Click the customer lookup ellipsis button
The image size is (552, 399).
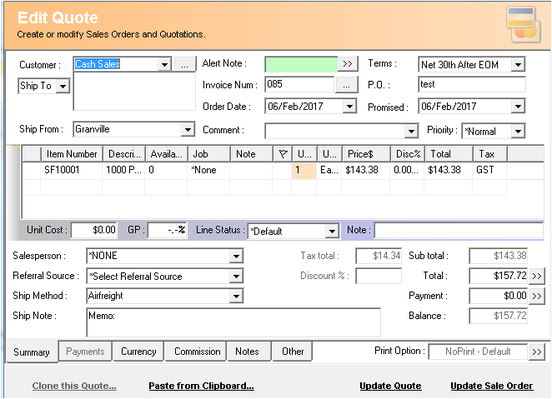(184, 65)
